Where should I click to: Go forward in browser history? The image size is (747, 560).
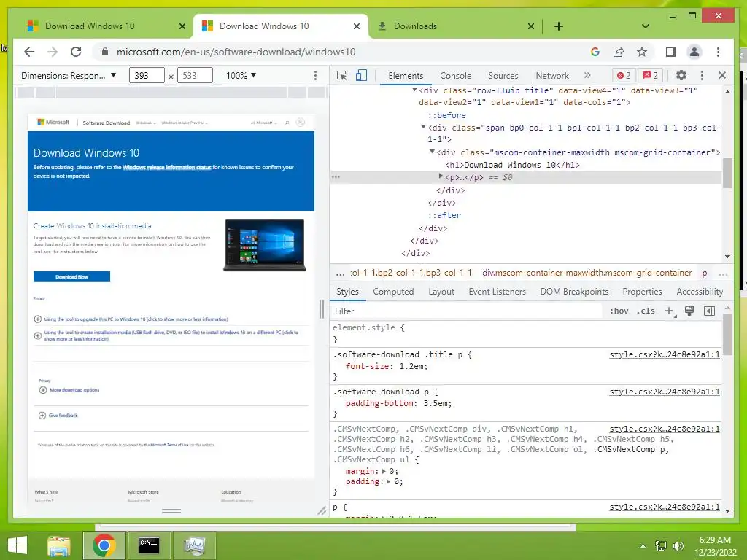click(x=53, y=52)
